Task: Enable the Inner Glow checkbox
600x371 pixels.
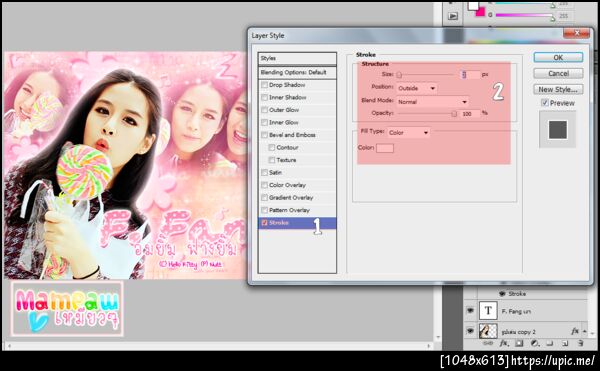Action: [x=264, y=122]
